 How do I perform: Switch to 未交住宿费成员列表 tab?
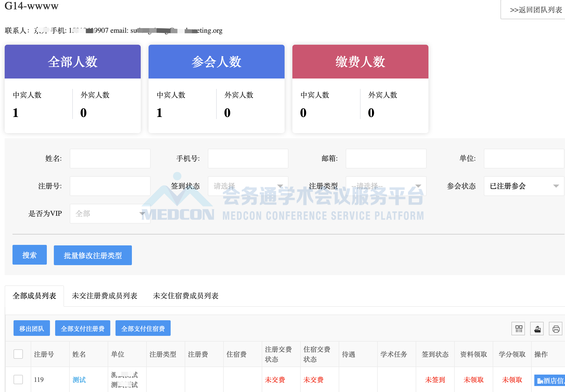click(186, 296)
